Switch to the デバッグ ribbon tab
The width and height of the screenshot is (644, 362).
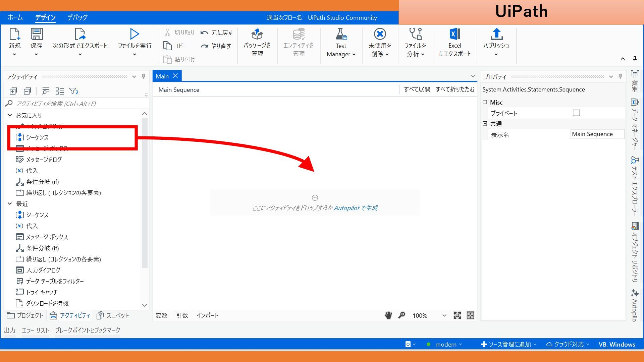pyautogui.click(x=77, y=17)
